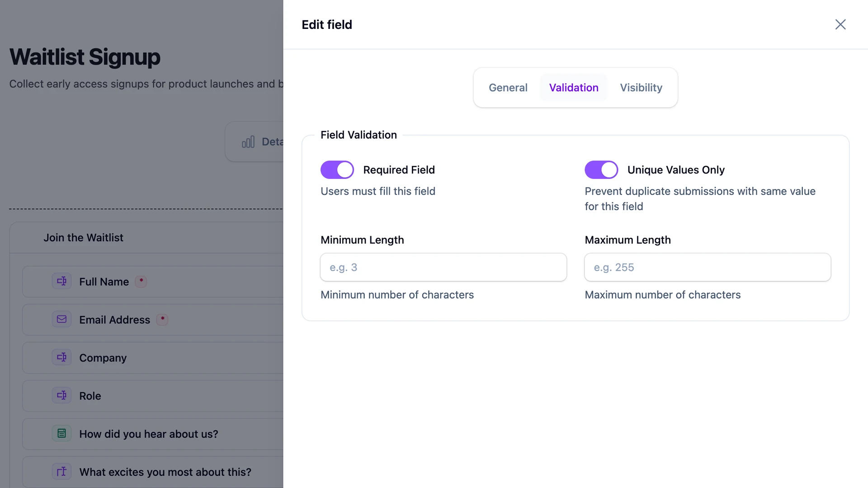Click the Email Address envelope icon
This screenshot has width=868, height=488.
pos(61,319)
